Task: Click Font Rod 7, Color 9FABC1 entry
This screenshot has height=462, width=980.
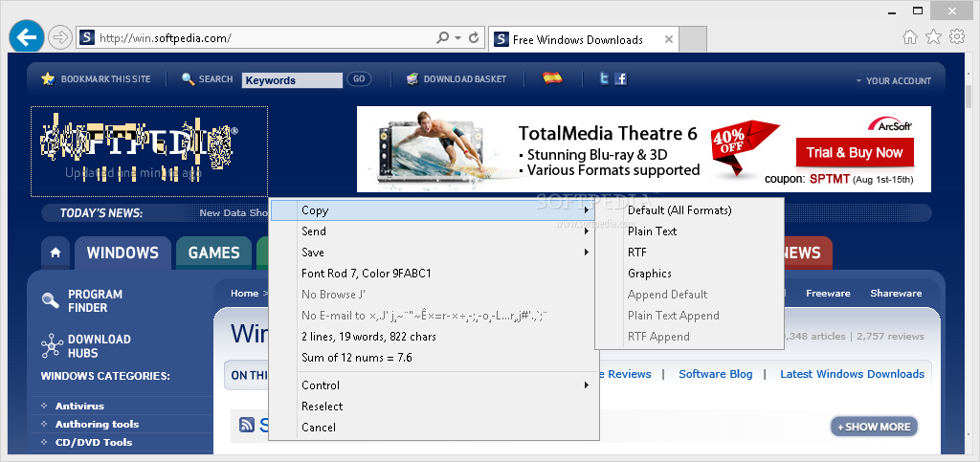Action: pos(434,274)
